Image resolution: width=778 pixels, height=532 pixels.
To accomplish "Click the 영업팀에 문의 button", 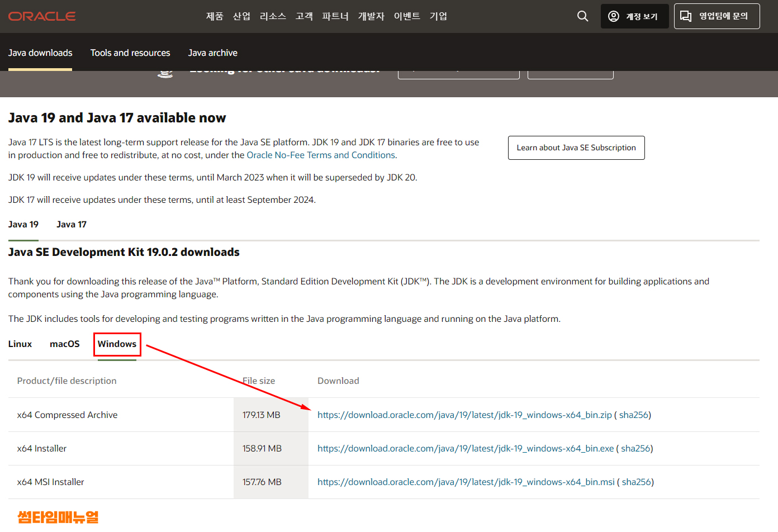I will 717,16.
